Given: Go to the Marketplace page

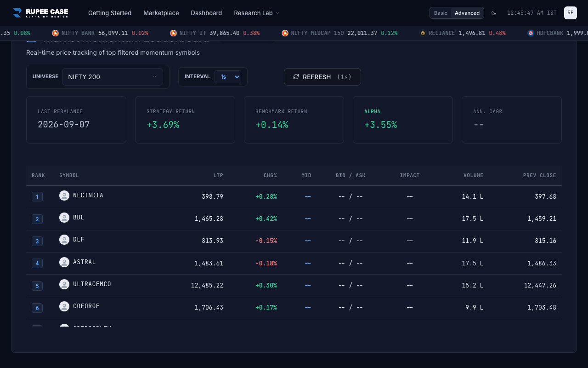Looking at the screenshot, I should point(161,13).
